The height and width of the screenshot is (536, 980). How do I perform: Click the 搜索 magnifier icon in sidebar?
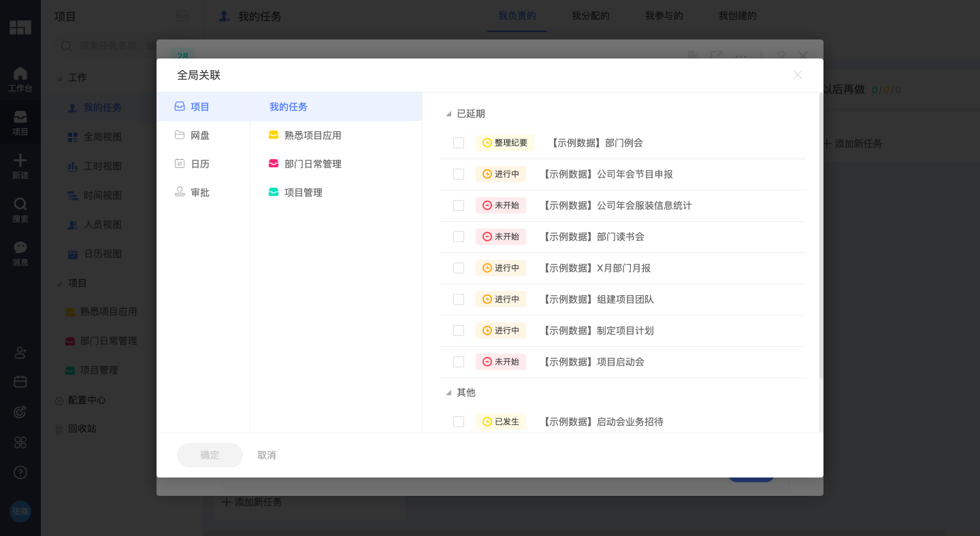coord(20,204)
